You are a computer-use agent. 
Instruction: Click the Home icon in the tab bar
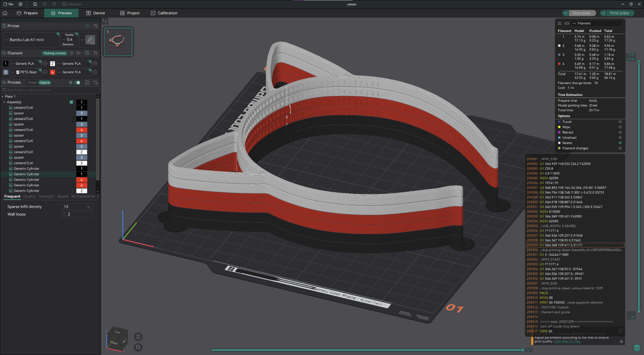[x=5, y=13]
